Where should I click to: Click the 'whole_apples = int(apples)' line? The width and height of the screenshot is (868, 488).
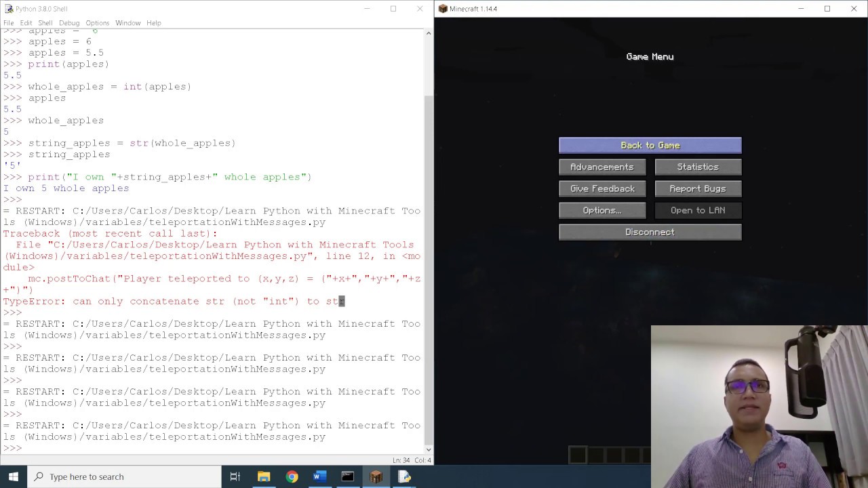(109, 87)
